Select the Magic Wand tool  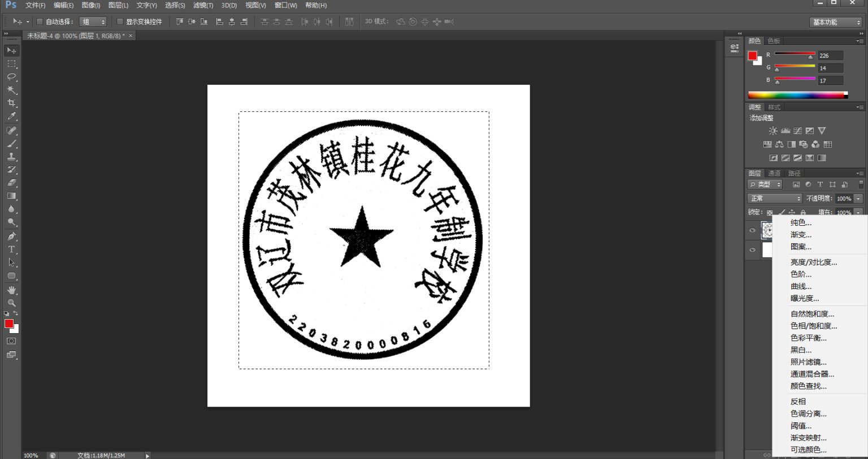[x=11, y=90]
